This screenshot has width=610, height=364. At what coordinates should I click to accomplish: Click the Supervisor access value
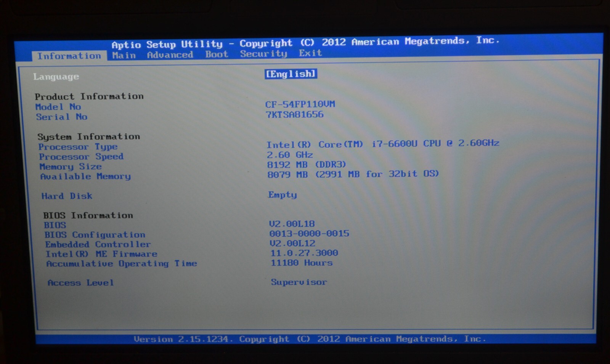point(299,282)
